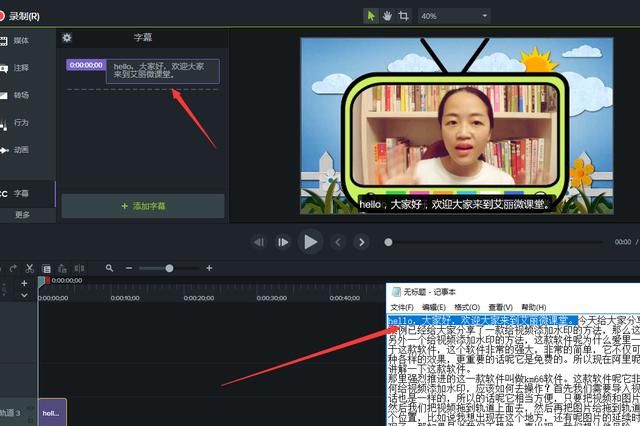The height and width of the screenshot is (426, 640).
Task: Click the playback progress slider handle
Action: 388,242
